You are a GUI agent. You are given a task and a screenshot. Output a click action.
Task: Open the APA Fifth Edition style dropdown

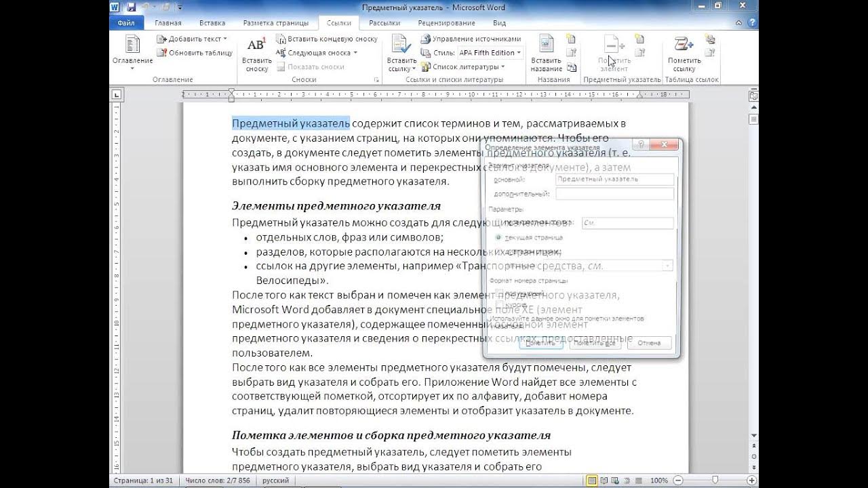coord(490,53)
